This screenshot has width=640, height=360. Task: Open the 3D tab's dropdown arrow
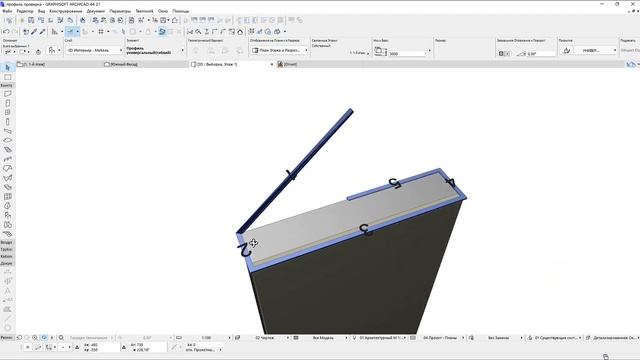click(x=272, y=64)
